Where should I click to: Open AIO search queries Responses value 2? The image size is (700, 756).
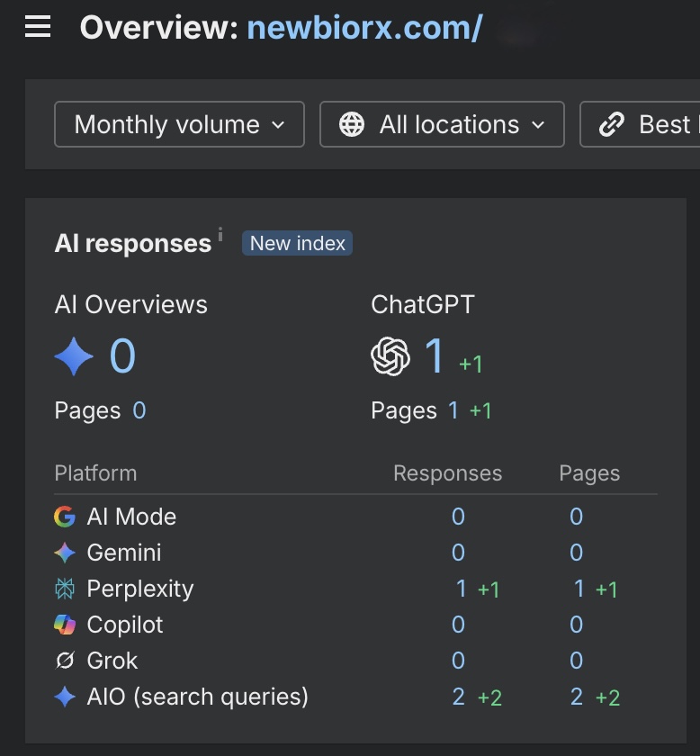tap(459, 697)
